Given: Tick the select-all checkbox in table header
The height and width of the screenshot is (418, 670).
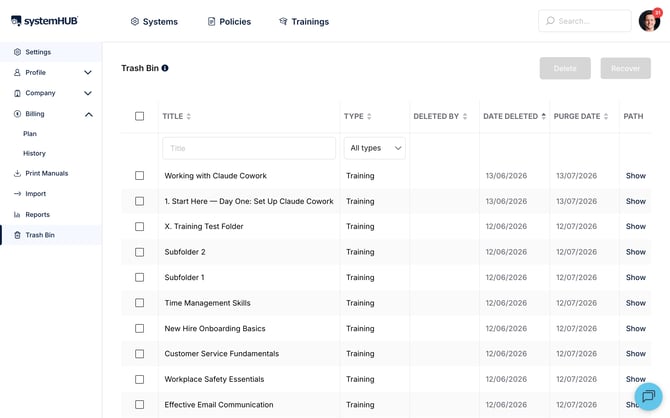Looking at the screenshot, I should click(139, 116).
